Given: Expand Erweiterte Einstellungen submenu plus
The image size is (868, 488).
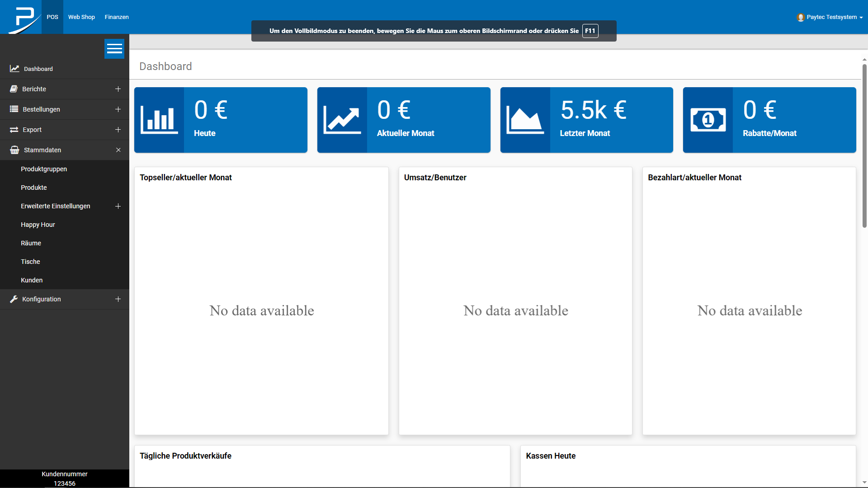Looking at the screenshot, I should click(118, 206).
